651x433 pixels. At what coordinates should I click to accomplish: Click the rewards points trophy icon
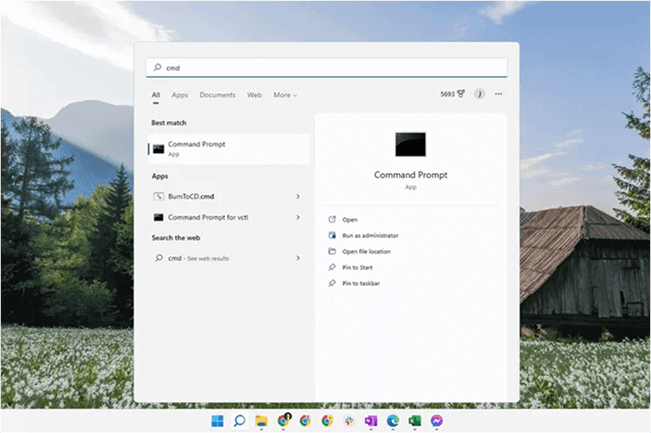coord(461,94)
